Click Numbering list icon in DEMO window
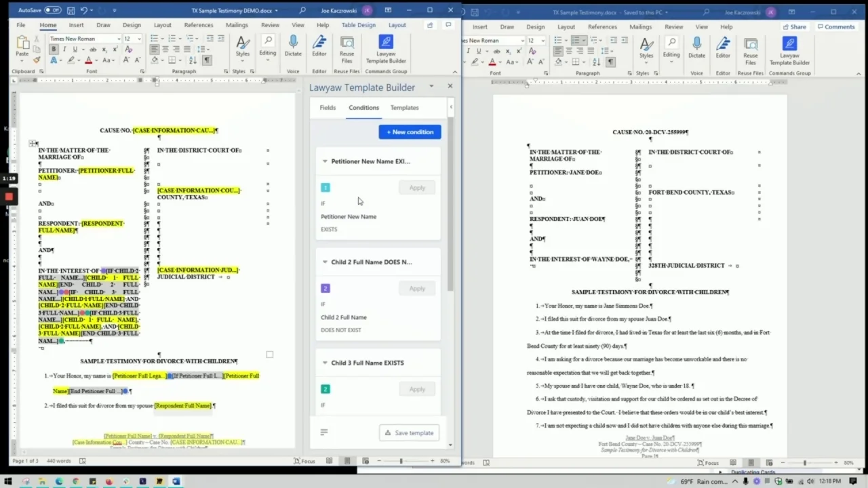The width and height of the screenshot is (868, 488). click(x=172, y=39)
